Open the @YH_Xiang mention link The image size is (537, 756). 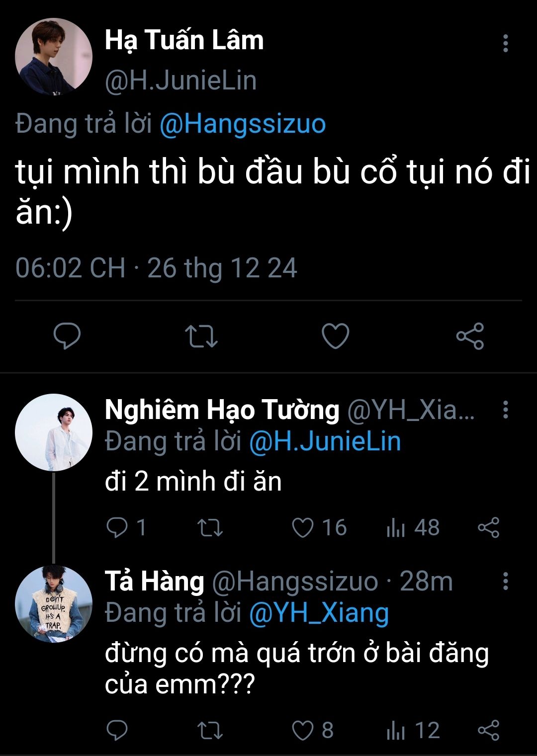click(319, 613)
